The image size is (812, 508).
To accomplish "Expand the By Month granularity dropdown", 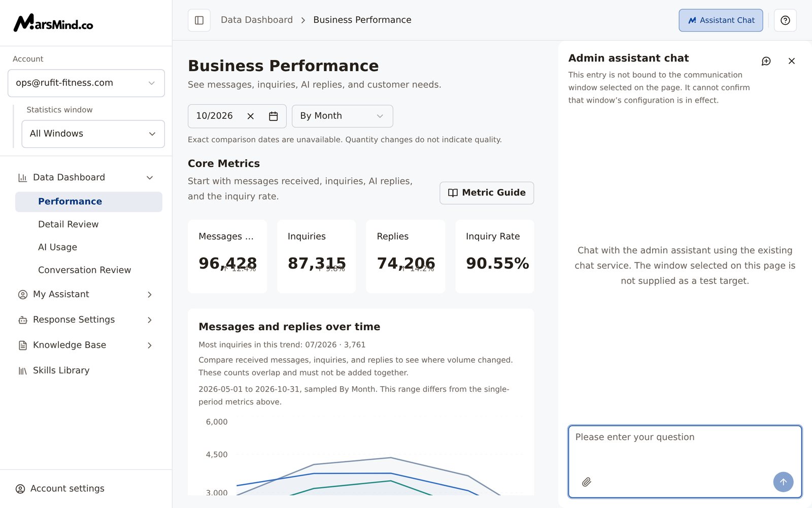I will point(342,116).
